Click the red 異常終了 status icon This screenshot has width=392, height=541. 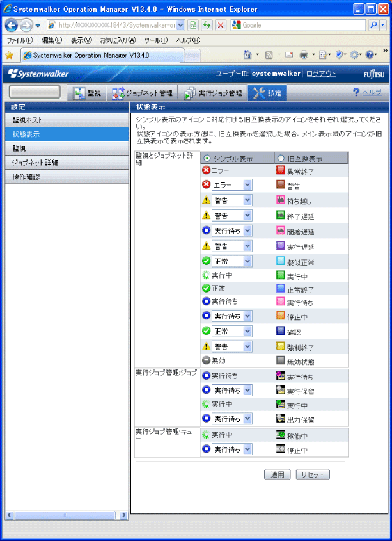click(280, 170)
